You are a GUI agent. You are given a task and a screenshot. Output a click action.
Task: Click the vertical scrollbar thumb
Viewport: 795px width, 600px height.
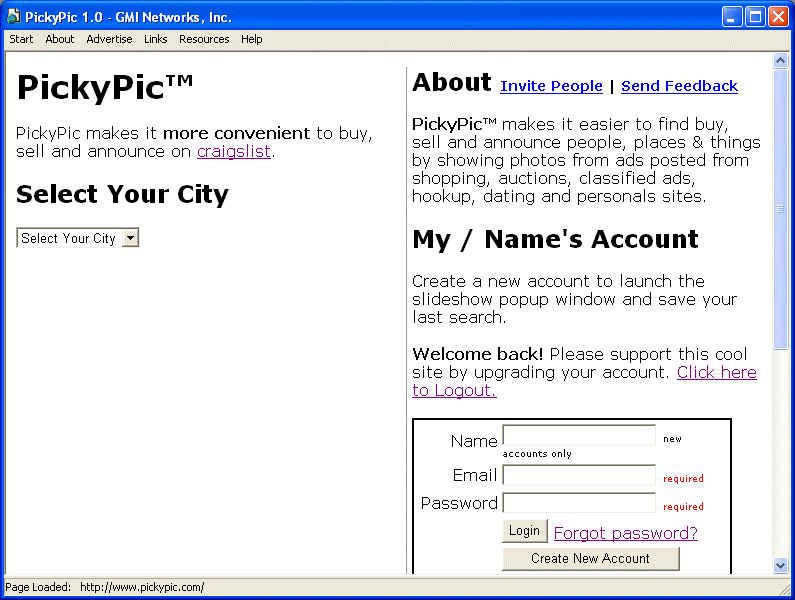click(780, 209)
